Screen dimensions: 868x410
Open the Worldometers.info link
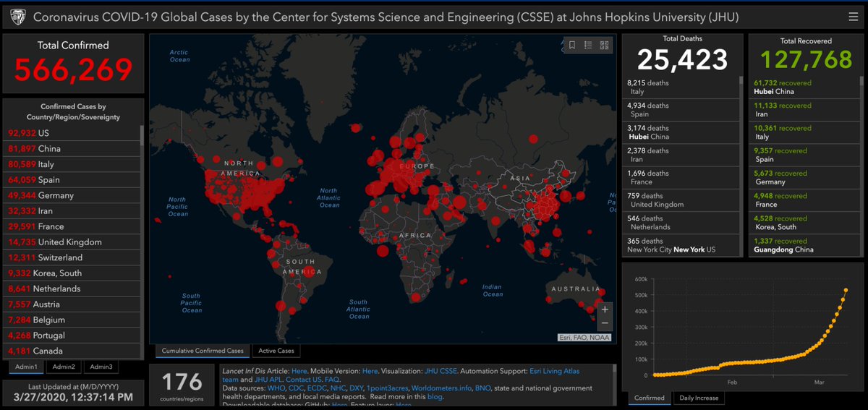coord(442,388)
